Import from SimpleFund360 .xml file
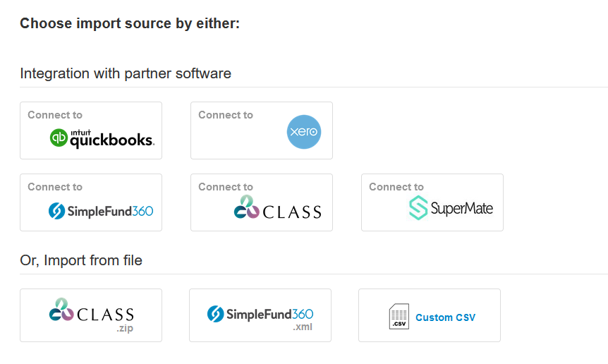Screen dimensions: 608x364 point(260,315)
